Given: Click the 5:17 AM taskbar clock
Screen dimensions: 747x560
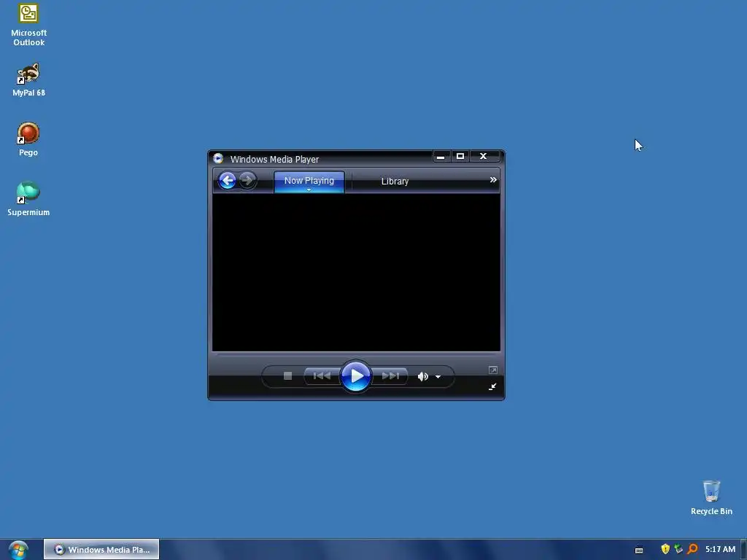Looking at the screenshot, I should tap(720, 550).
